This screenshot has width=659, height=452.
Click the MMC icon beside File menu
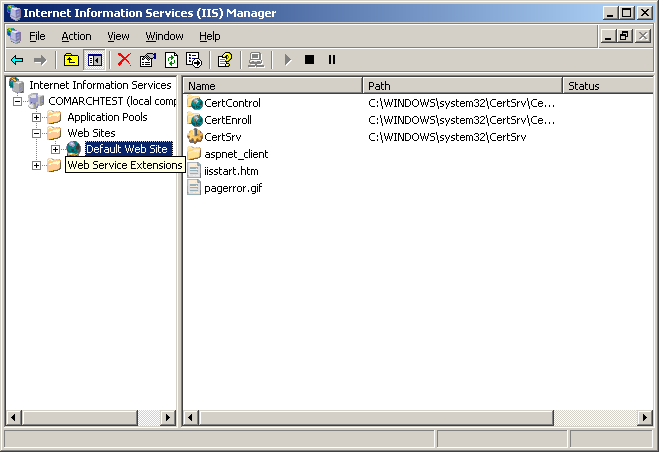coord(14,36)
